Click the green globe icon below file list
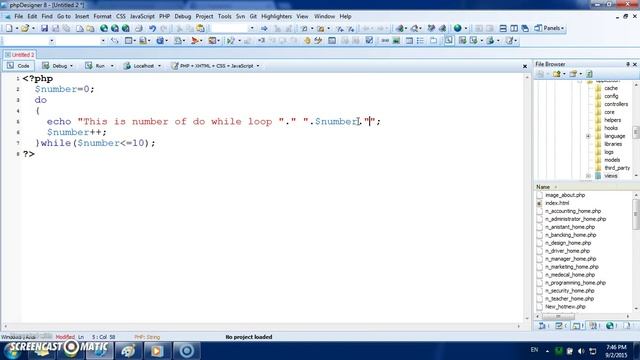 (x=609, y=325)
